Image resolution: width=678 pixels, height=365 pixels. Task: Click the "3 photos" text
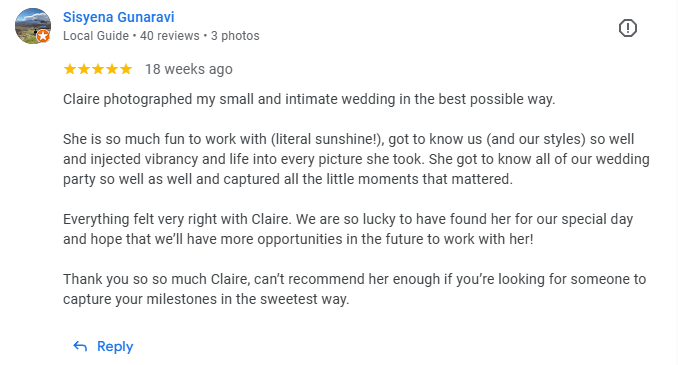tap(235, 36)
